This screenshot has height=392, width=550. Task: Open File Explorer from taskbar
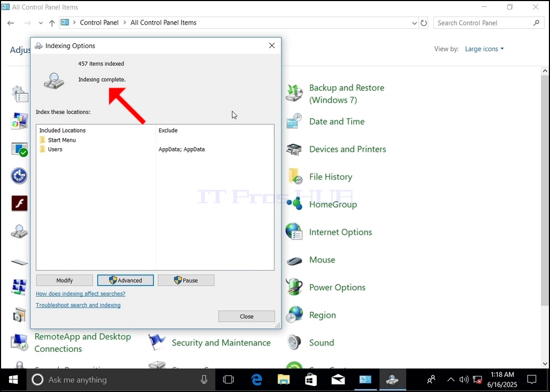coord(284,380)
